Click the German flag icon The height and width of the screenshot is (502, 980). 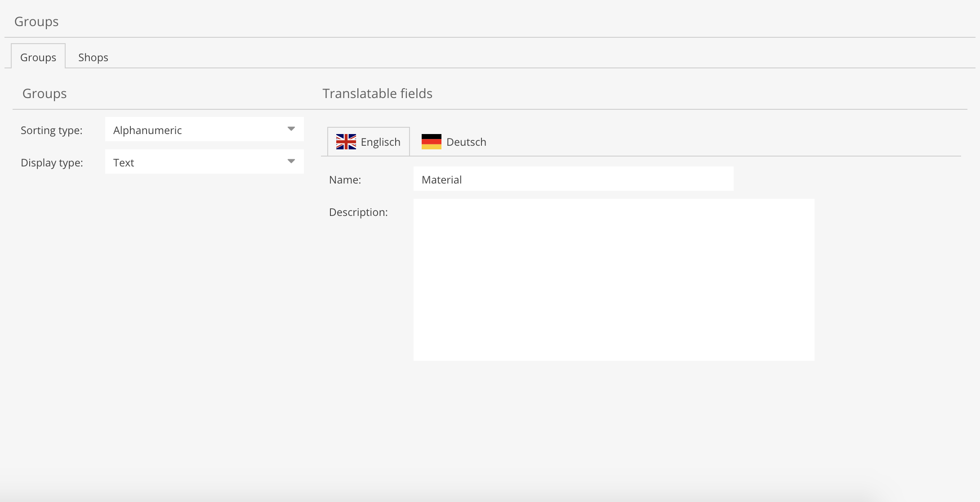pyautogui.click(x=431, y=142)
